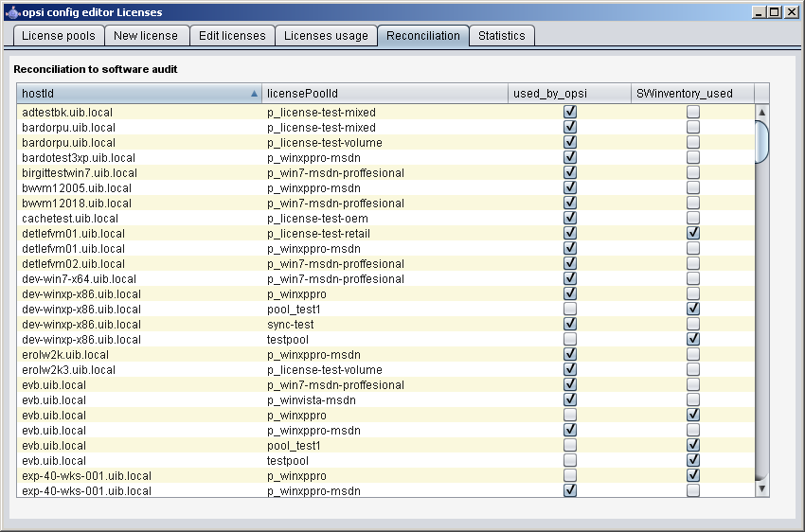Select host cell dev-win7-x64.uib.local
This screenshot has height=532, width=805.
tap(139, 278)
